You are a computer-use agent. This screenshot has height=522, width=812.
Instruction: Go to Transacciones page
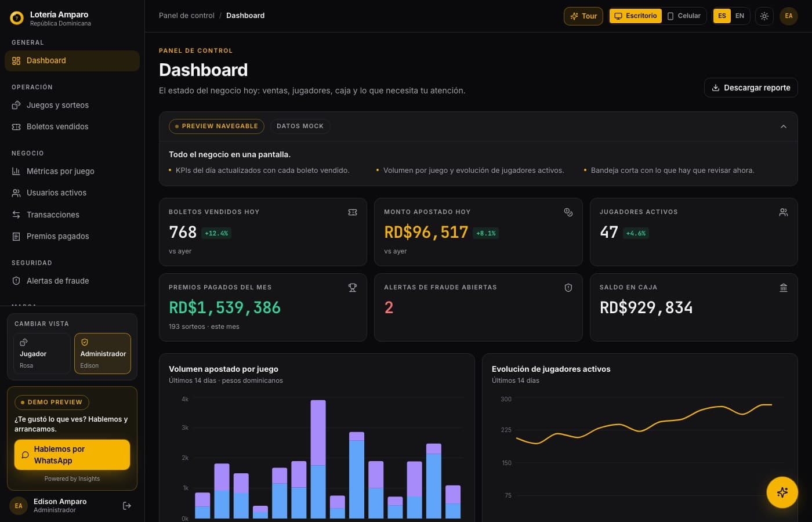tap(72, 215)
